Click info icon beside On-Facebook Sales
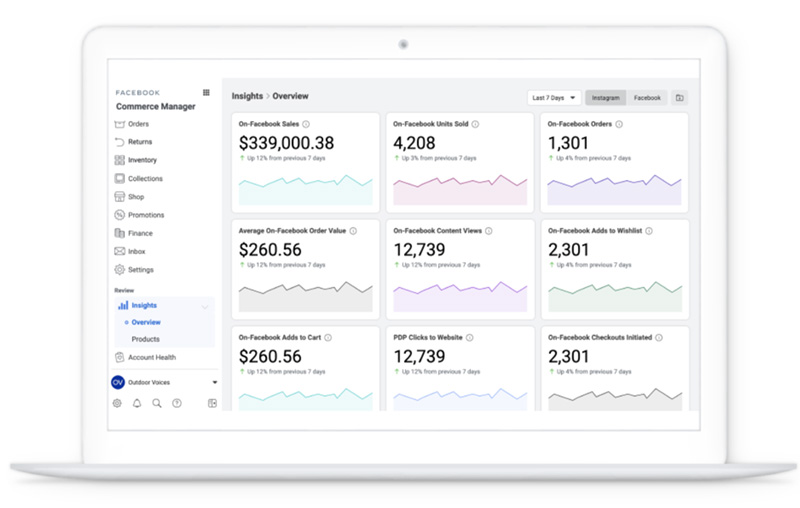 pyautogui.click(x=306, y=124)
